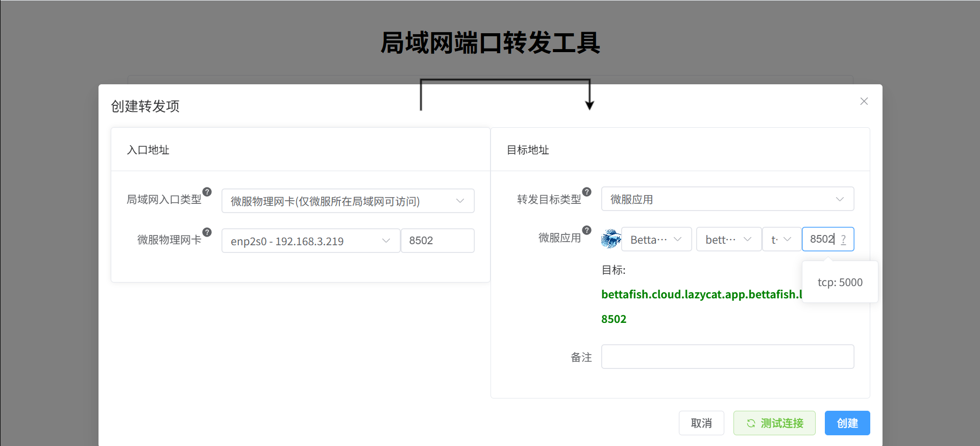Click the BettaFish app fish icon
Viewport: 980px width, 446px height.
(x=611, y=239)
